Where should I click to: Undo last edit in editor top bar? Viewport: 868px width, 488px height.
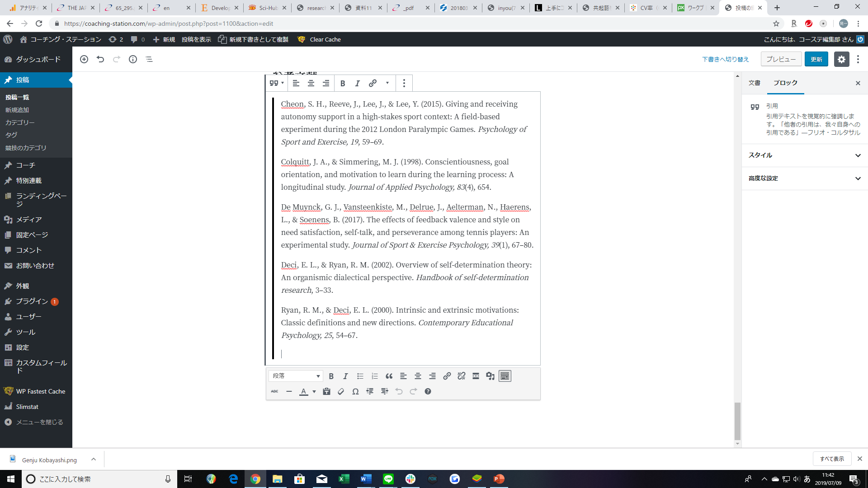(100, 59)
